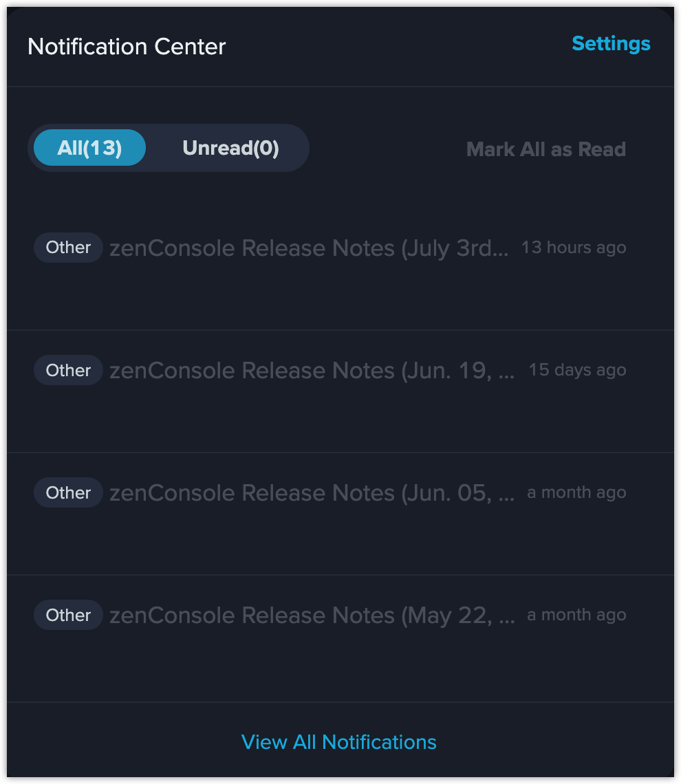Image resolution: width=681 pixels, height=784 pixels.
Task: Click the 13 hours ago timestamp
Action: [574, 248]
